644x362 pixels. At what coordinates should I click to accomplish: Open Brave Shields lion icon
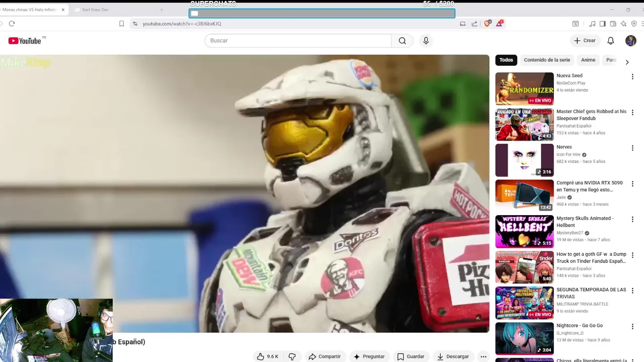[x=487, y=24]
